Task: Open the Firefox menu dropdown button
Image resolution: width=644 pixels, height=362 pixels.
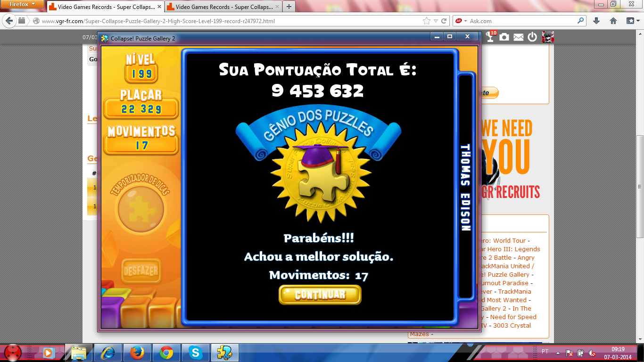Action: click(x=22, y=4)
